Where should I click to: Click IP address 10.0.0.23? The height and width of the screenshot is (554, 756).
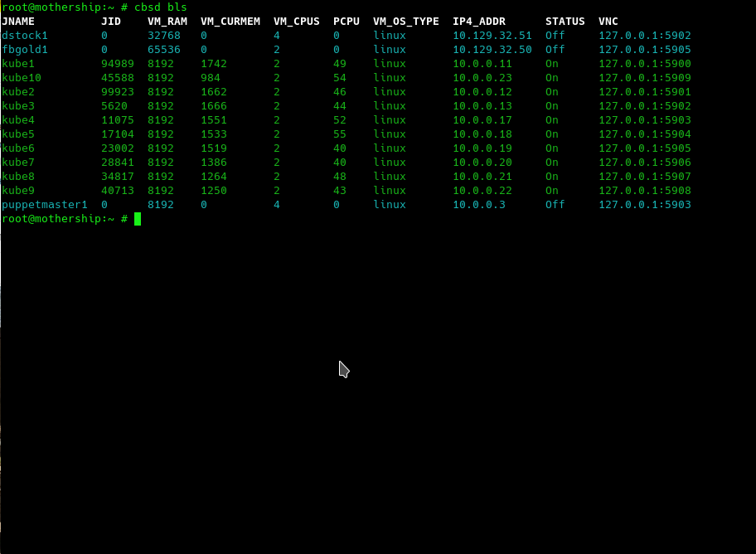[x=482, y=77]
